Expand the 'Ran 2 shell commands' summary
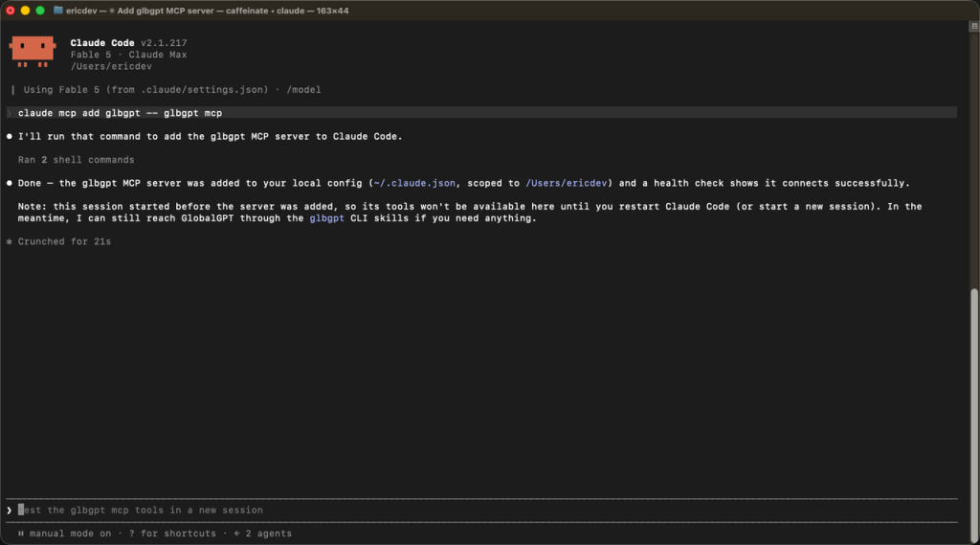 [x=77, y=160]
